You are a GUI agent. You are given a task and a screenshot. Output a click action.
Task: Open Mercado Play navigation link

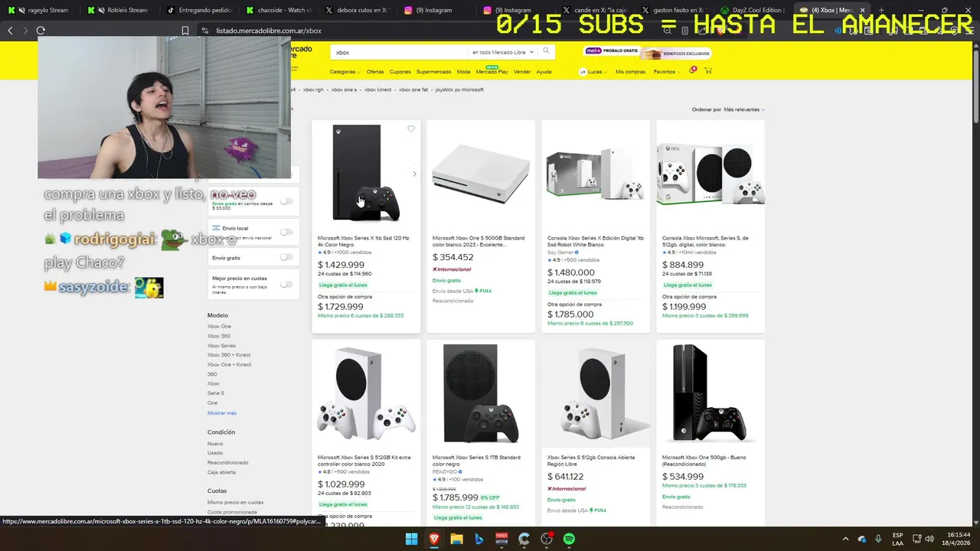click(x=492, y=72)
